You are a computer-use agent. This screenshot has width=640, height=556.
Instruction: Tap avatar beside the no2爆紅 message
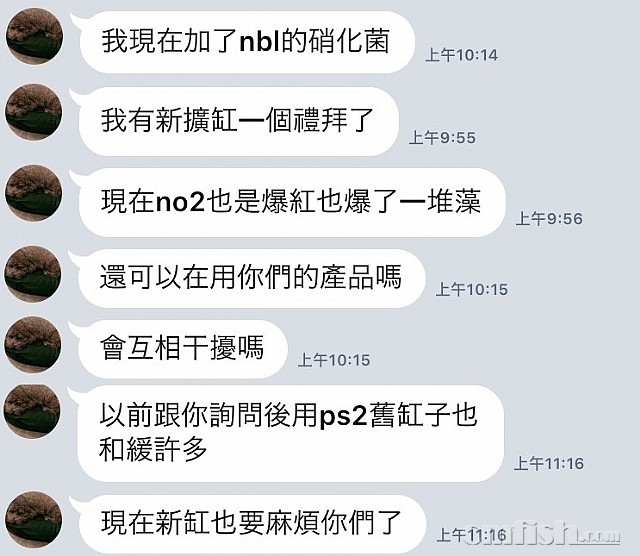33,193
